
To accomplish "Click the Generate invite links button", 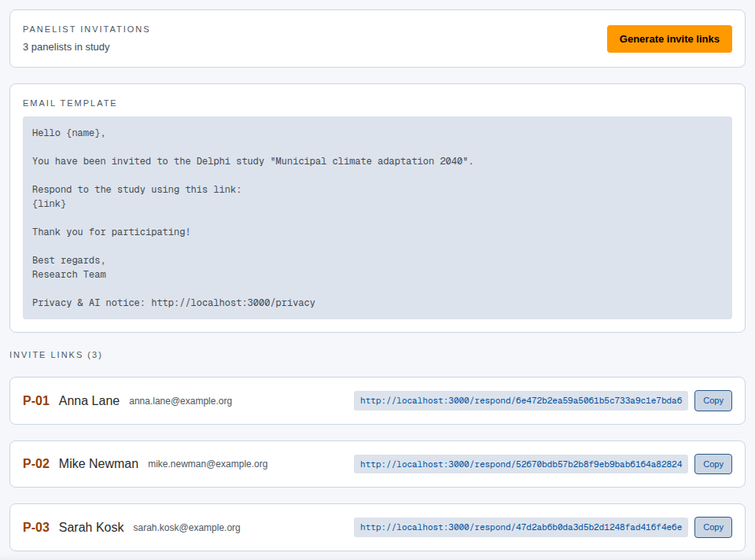I will point(669,39).
